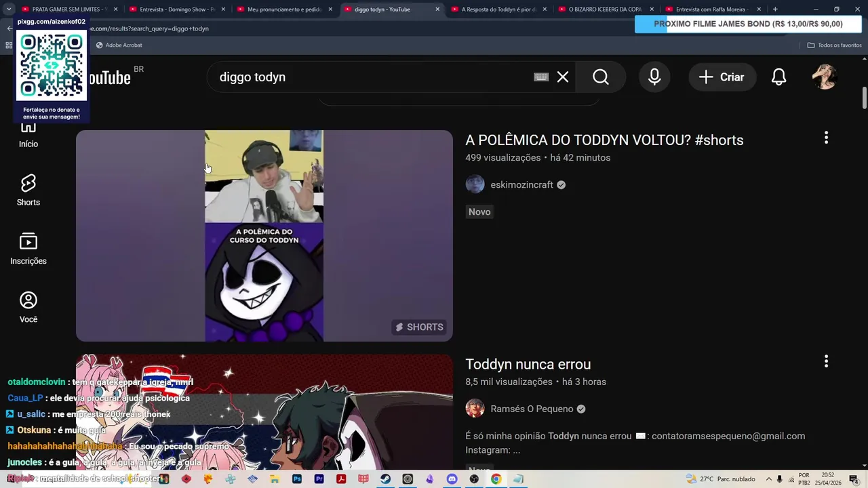This screenshot has width=868, height=488.
Task: Show hidden system tray icons
Action: [768, 479]
